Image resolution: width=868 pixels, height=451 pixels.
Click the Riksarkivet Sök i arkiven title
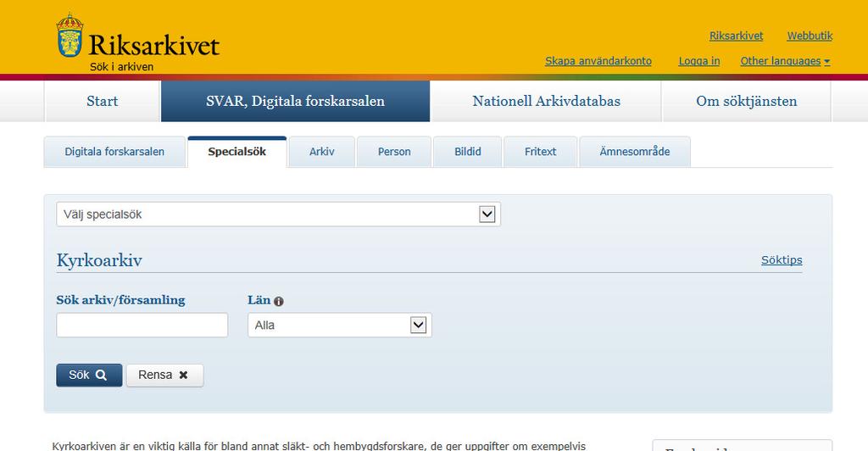pyautogui.click(x=154, y=52)
